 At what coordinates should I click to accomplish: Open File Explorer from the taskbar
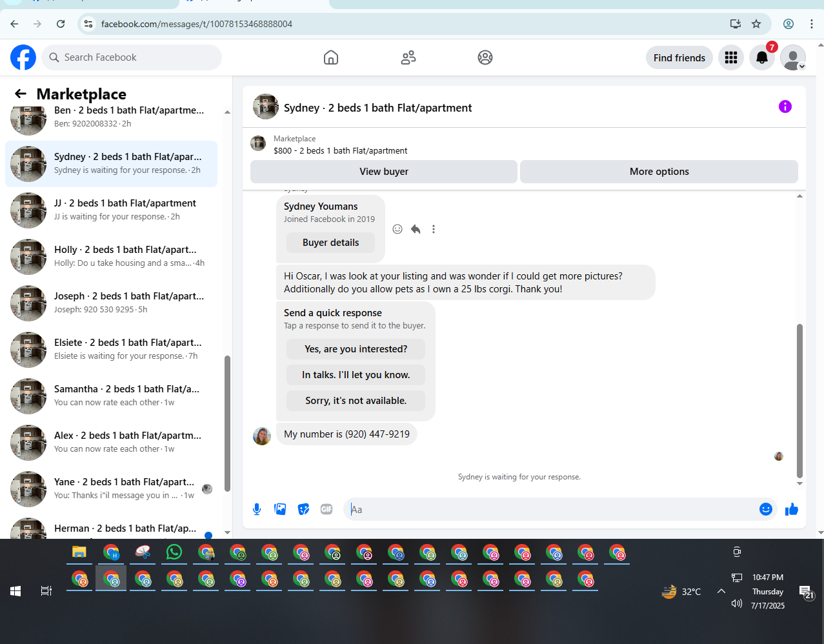(79, 552)
